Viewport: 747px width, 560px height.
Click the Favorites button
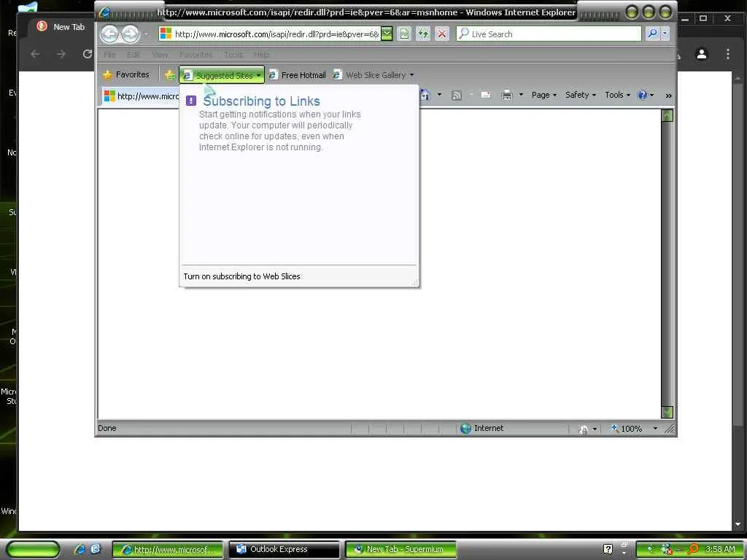click(x=126, y=75)
